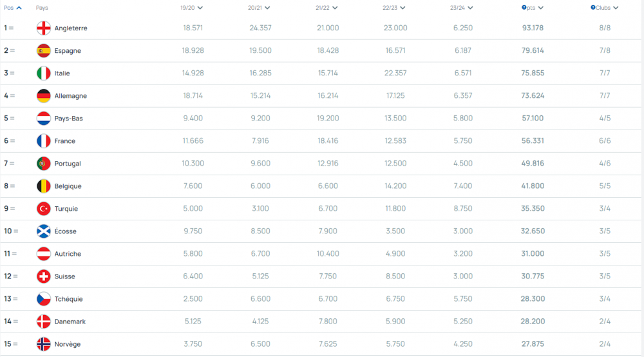Sort table by 23/24 season chevron

pyautogui.click(x=470, y=8)
